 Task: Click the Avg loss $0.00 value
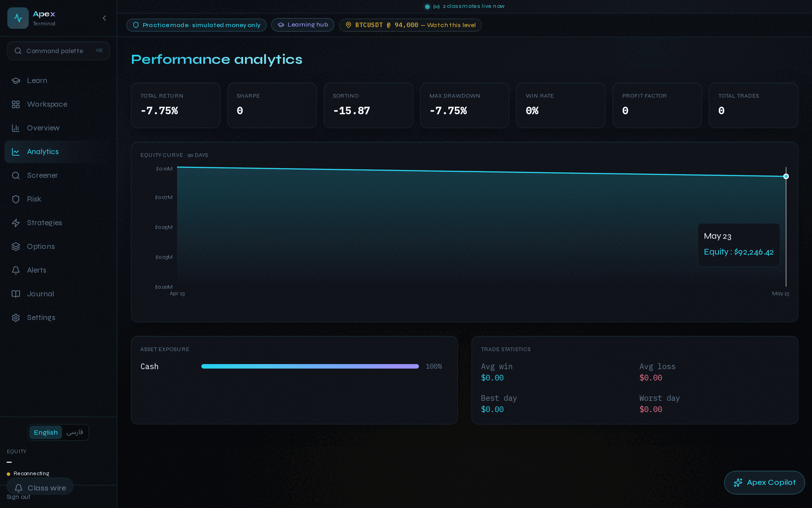(651, 378)
